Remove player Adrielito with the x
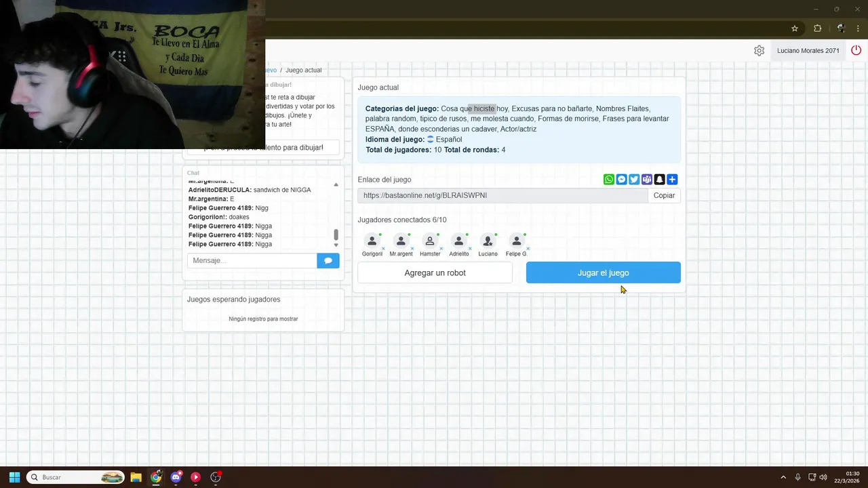The image size is (868, 488). [470, 249]
